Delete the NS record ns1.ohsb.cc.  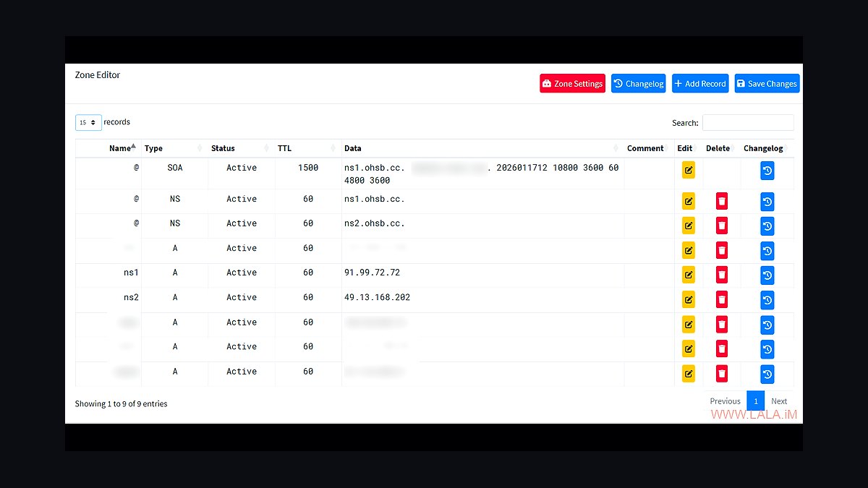(x=721, y=202)
